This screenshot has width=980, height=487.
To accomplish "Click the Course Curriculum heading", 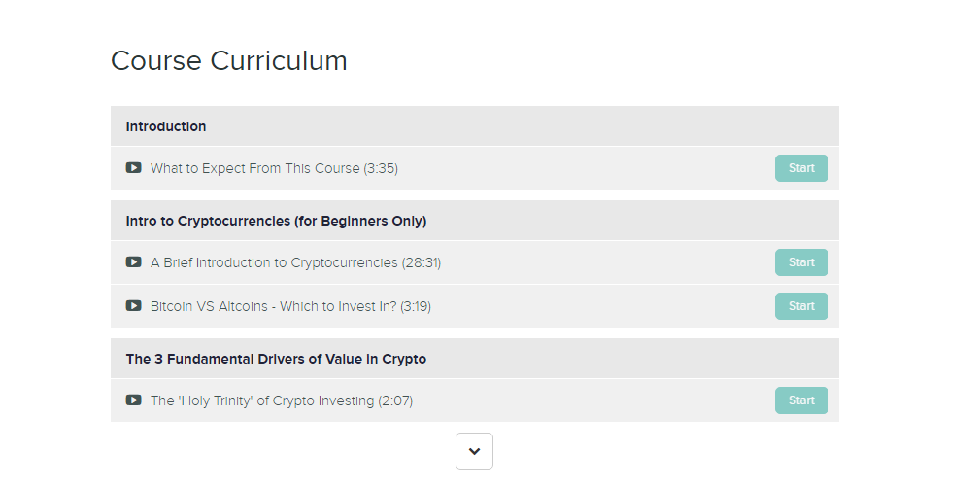I will [x=229, y=61].
